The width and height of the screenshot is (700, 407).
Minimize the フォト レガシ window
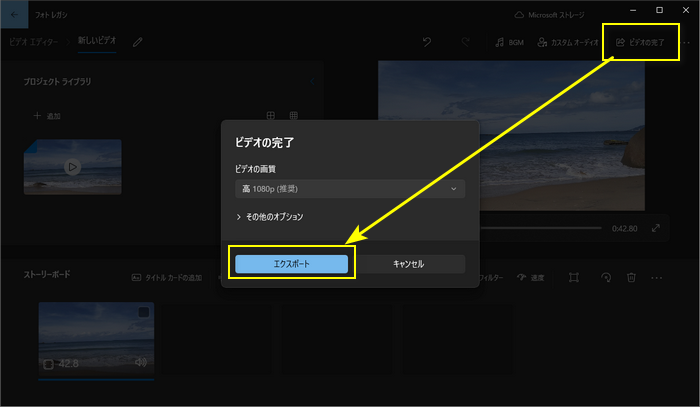tap(633, 10)
